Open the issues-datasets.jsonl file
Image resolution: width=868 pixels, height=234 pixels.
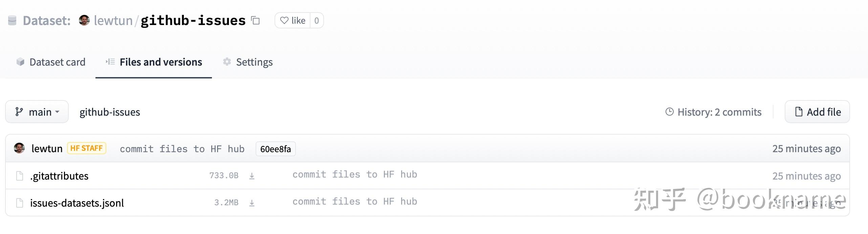pyautogui.click(x=77, y=203)
